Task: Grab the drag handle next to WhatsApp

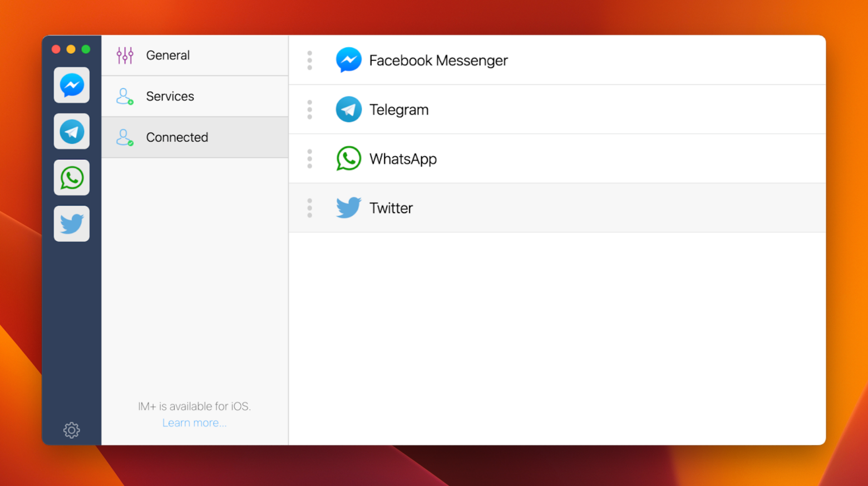Action: tap(310, 158)
